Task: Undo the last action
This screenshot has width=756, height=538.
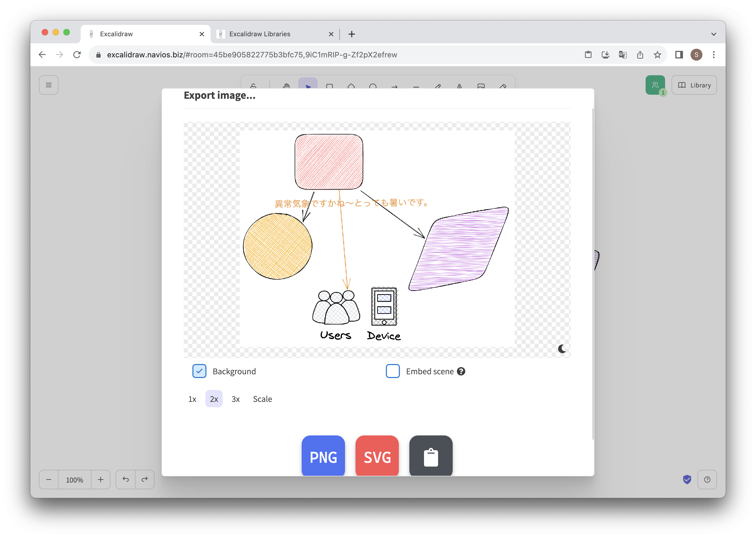Action: click(126, 479)
